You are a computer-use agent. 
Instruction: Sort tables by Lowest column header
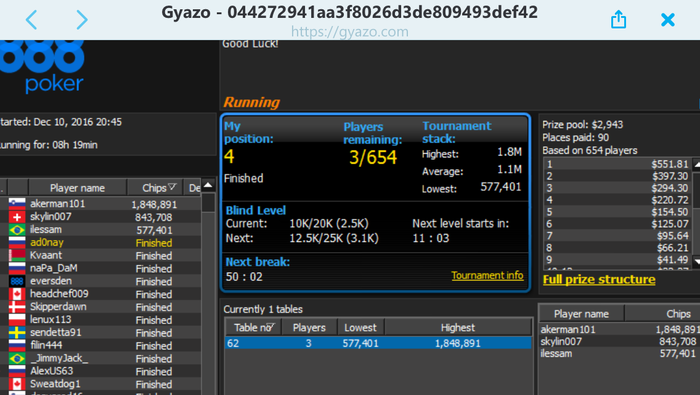click(360, 328)
